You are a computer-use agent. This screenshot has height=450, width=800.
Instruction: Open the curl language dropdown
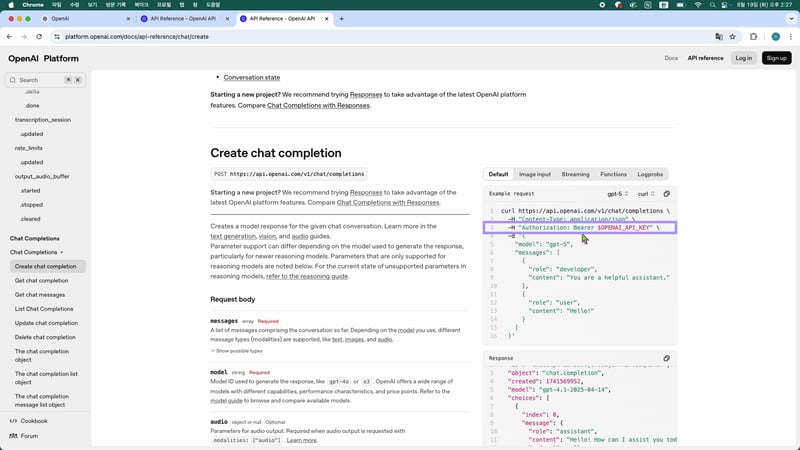coord(646,193)
